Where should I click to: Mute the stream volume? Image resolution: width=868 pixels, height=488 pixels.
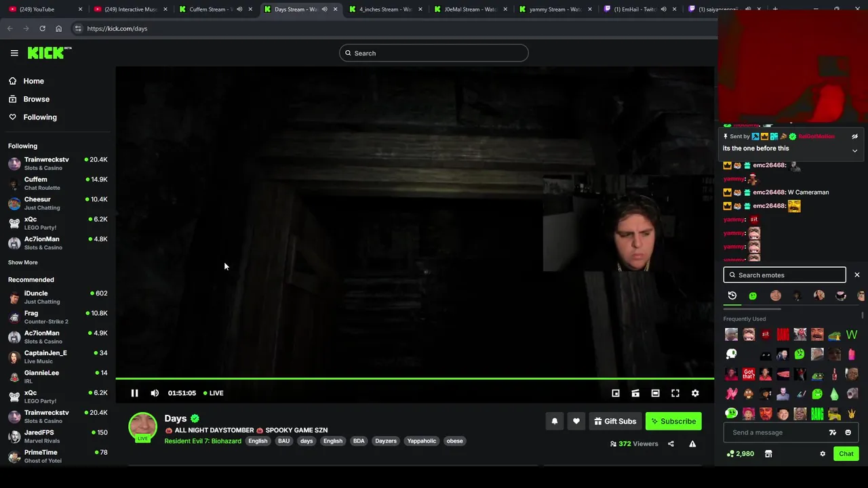(155, 393)
